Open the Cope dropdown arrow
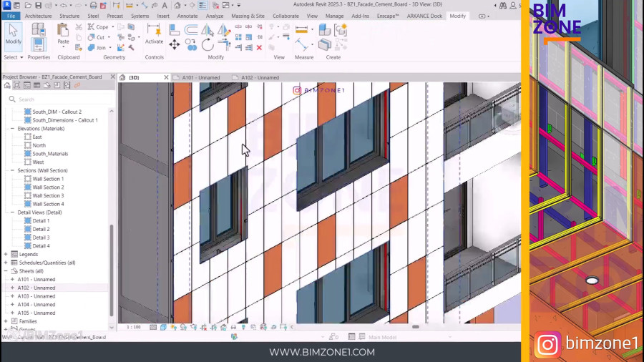644x362 pixels. point(113,27)
